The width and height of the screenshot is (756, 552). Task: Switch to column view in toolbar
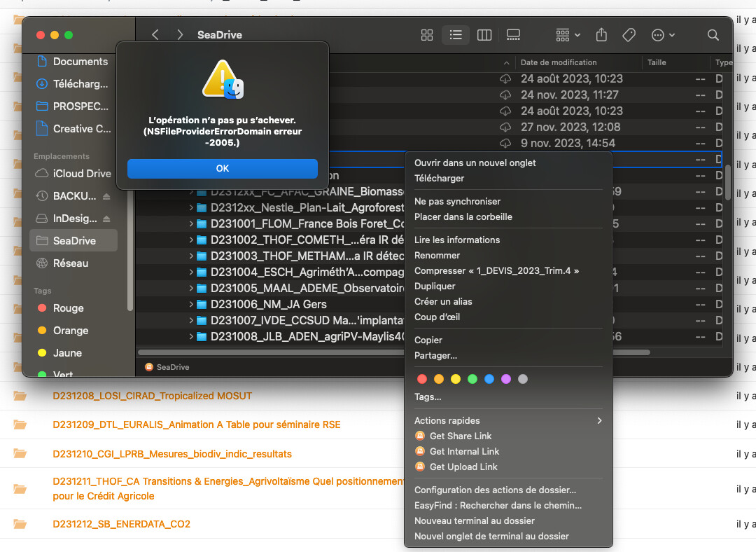click(484, 35)
